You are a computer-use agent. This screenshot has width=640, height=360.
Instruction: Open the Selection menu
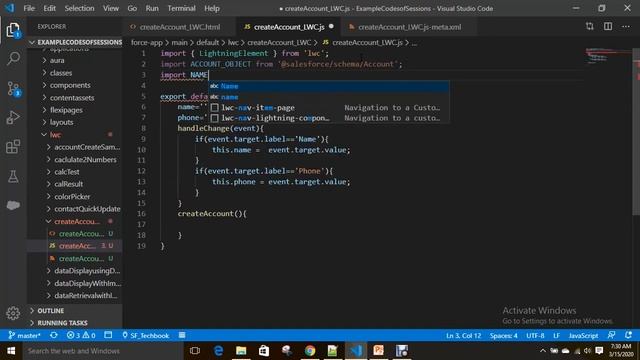pos(79,8)
